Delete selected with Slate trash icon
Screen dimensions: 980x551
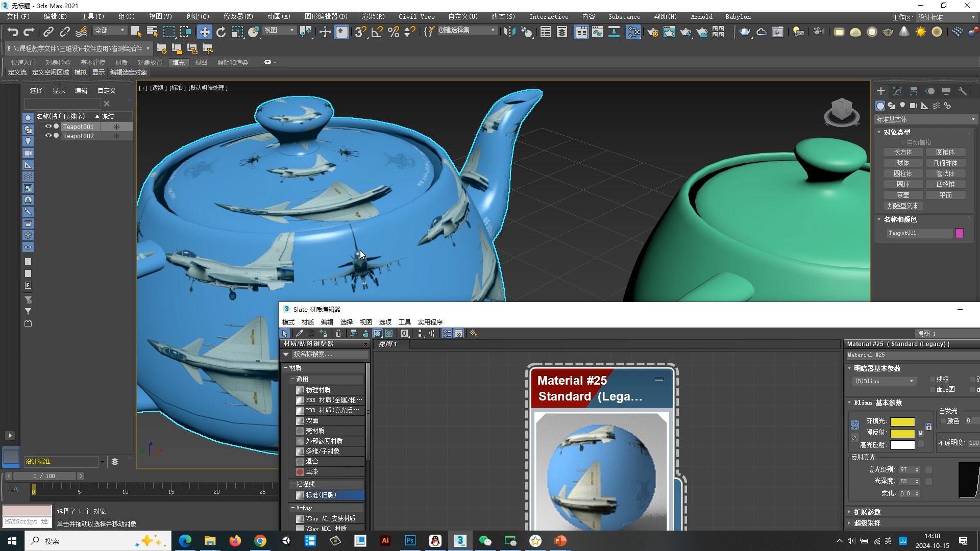pyautogui.click(x=338, y=333)
